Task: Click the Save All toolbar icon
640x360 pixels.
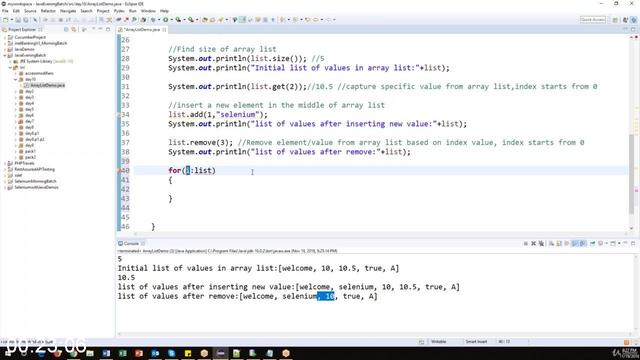Action: click(x=26, y=20)
